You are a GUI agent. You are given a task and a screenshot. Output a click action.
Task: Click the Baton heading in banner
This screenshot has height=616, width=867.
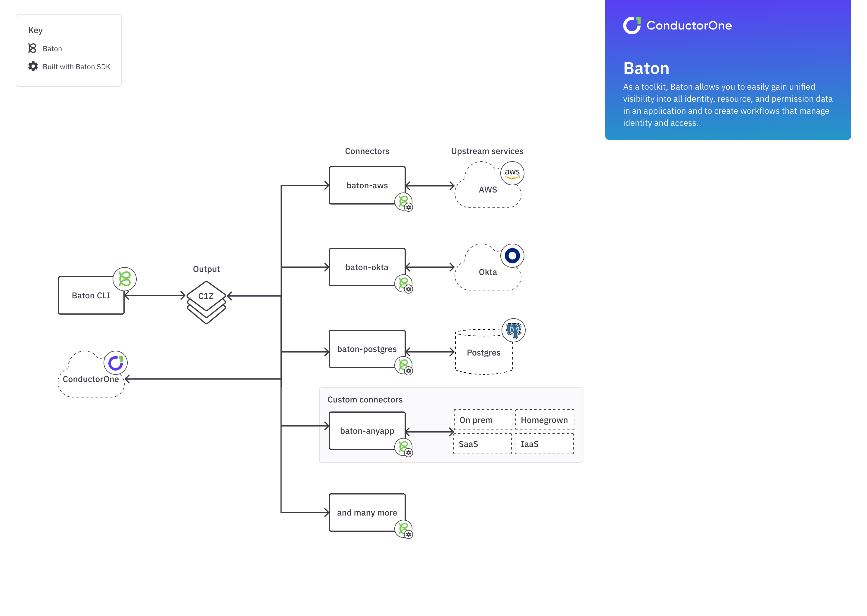pyautogui.click(x=646, y=69)
